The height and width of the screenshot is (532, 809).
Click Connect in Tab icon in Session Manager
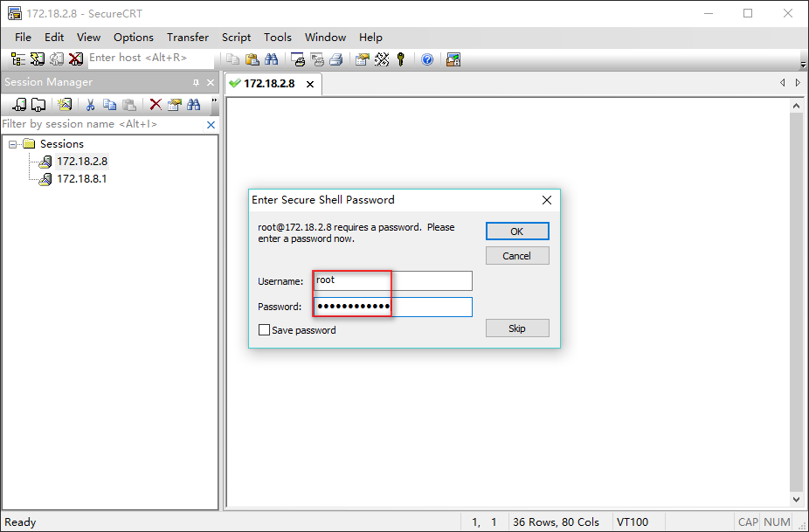[x=38, y=105]
